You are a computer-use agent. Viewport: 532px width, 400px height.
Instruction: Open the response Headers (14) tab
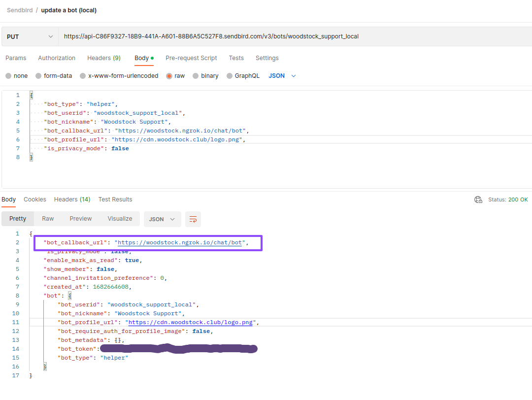point(72,200)
